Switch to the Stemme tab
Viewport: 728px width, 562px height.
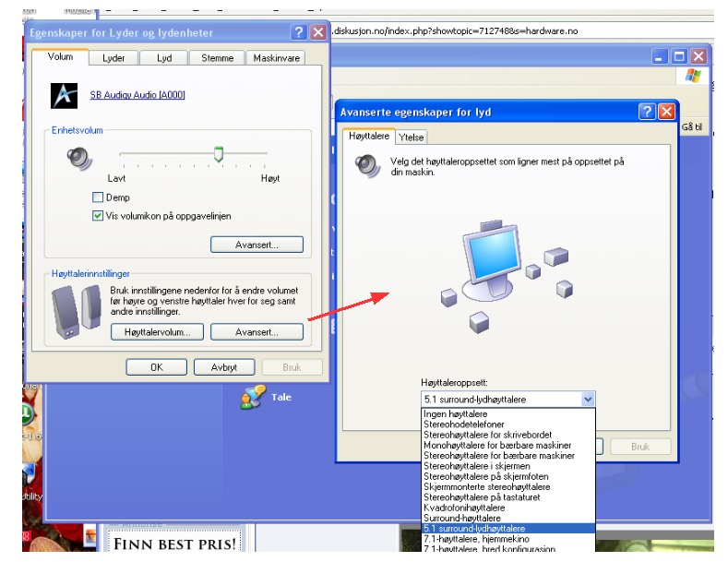pyautogui.click(x=217, y=58)
